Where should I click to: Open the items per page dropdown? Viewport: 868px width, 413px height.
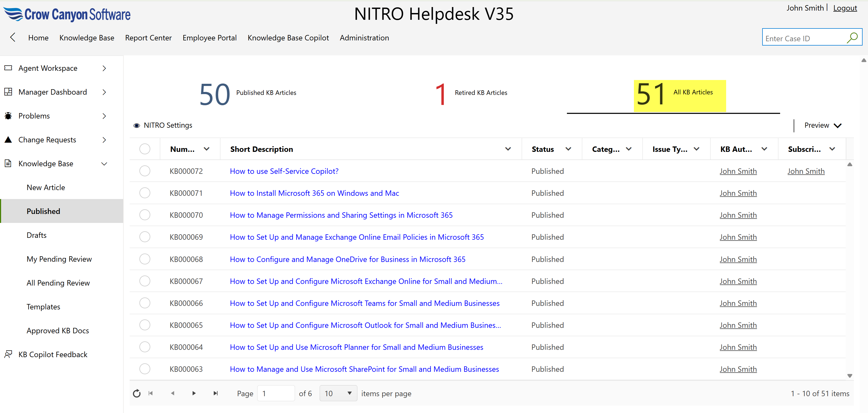click(x=338, y=393)
